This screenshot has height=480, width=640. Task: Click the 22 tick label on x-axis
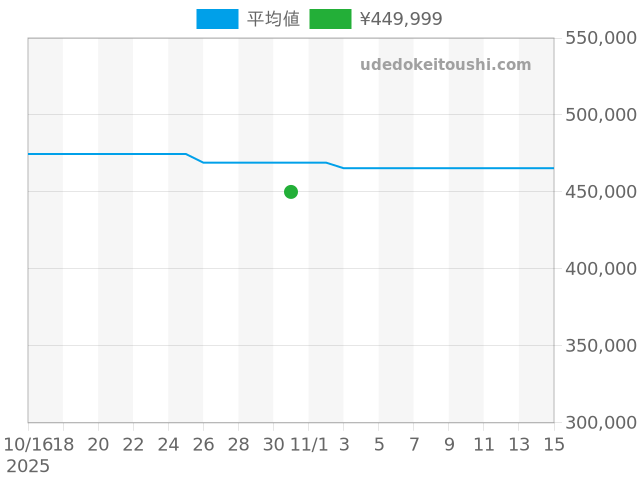point(133,445)
